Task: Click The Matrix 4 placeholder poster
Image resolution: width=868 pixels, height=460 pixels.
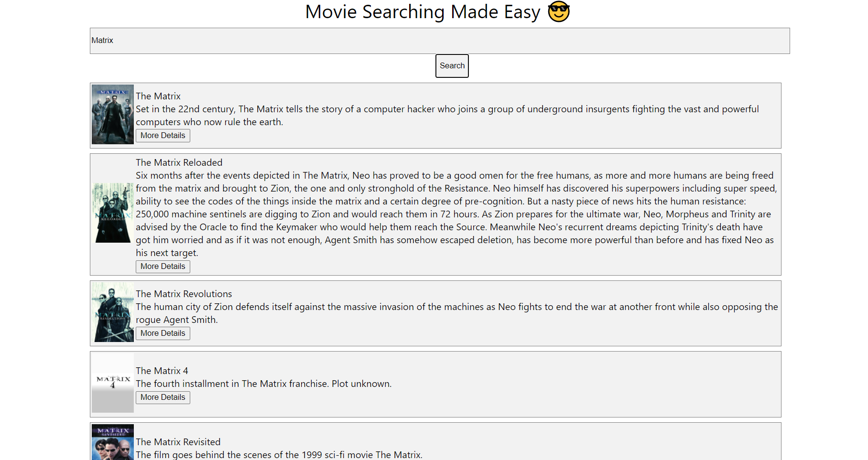Action: pos(112,384)
